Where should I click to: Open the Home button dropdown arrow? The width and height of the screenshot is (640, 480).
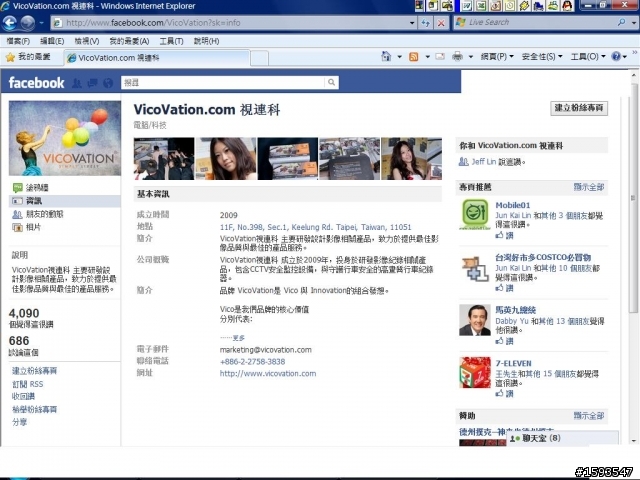[x=399, y=57]
